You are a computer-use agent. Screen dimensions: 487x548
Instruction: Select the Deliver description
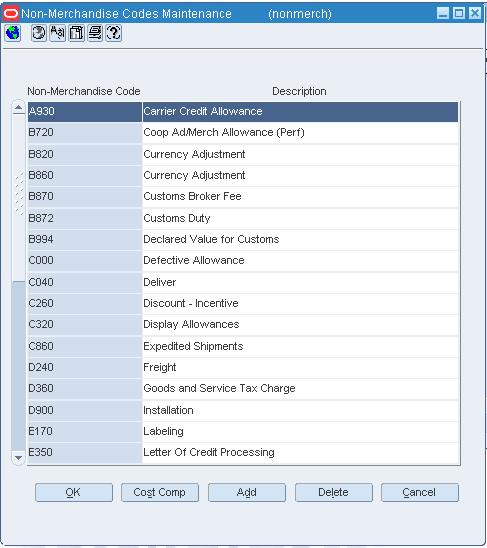(300, 282)
